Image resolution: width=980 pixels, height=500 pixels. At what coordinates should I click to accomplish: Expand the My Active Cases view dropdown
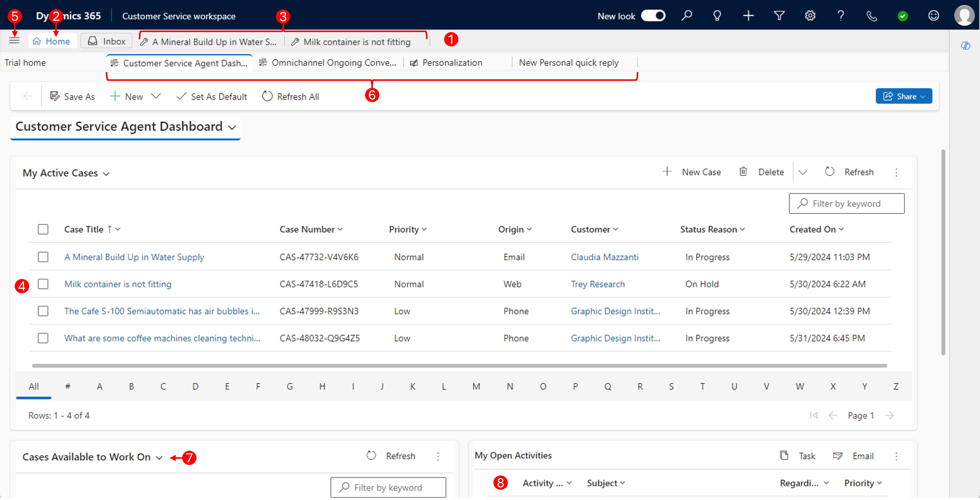click(106, 173)
